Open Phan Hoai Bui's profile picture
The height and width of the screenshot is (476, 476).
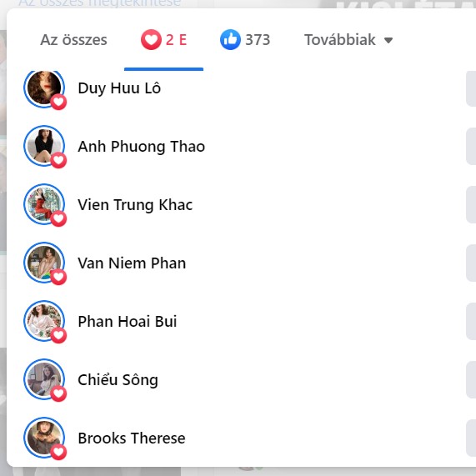44,321
